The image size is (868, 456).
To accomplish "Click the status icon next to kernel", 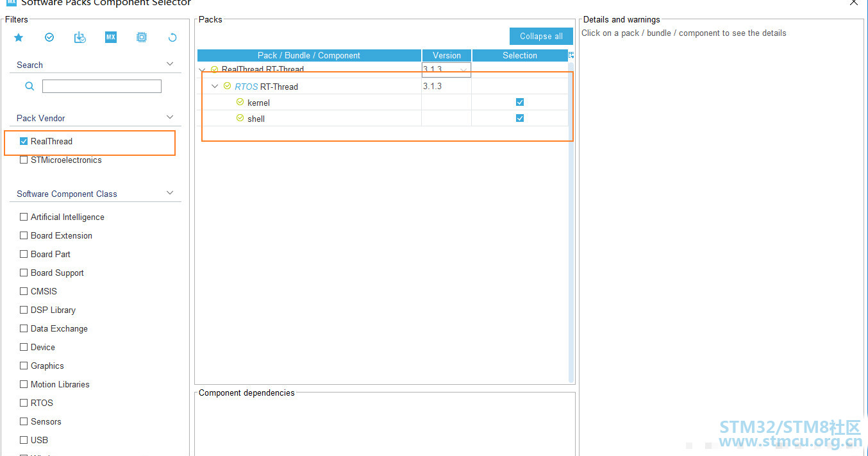I will 240,102.
